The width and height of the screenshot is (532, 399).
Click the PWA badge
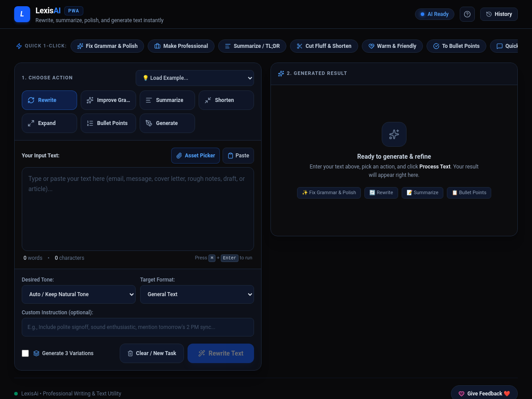74,11
